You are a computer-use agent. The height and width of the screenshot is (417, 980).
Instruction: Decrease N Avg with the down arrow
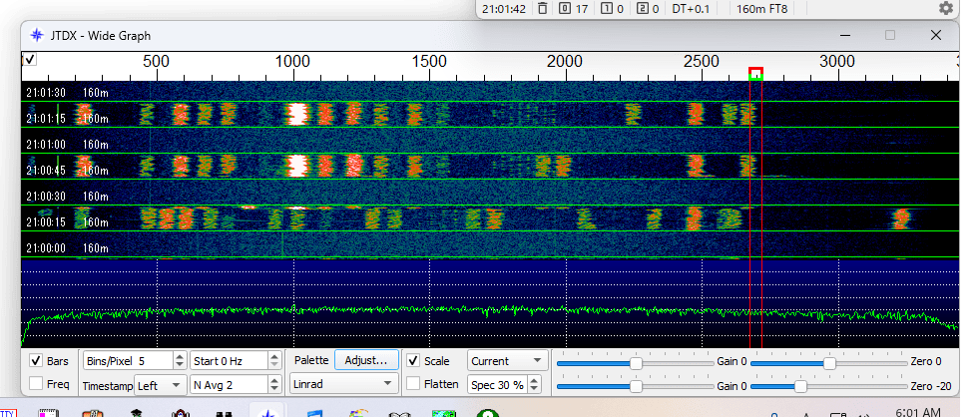[275, 389]
